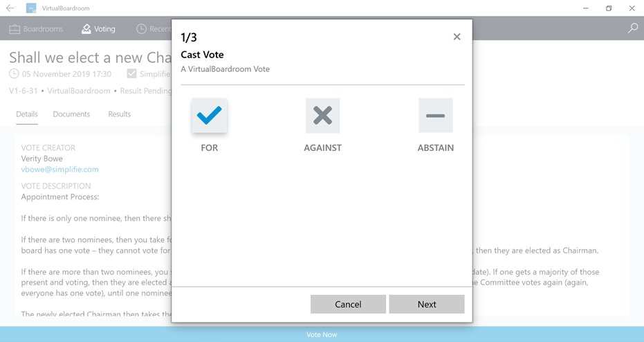Select the Details tab
The image size is (644, 342).
27,114
